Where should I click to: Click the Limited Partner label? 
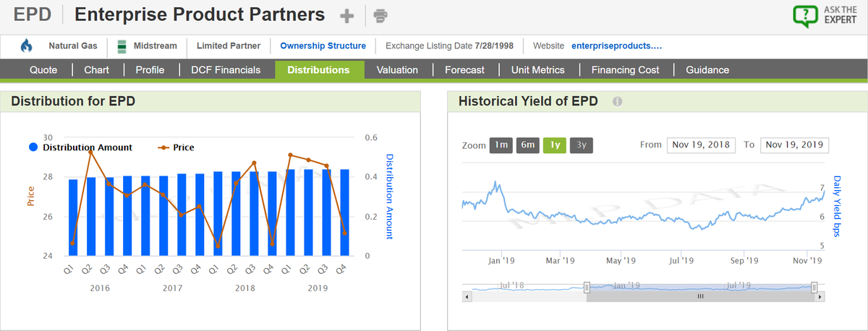(x=229, y=46)
